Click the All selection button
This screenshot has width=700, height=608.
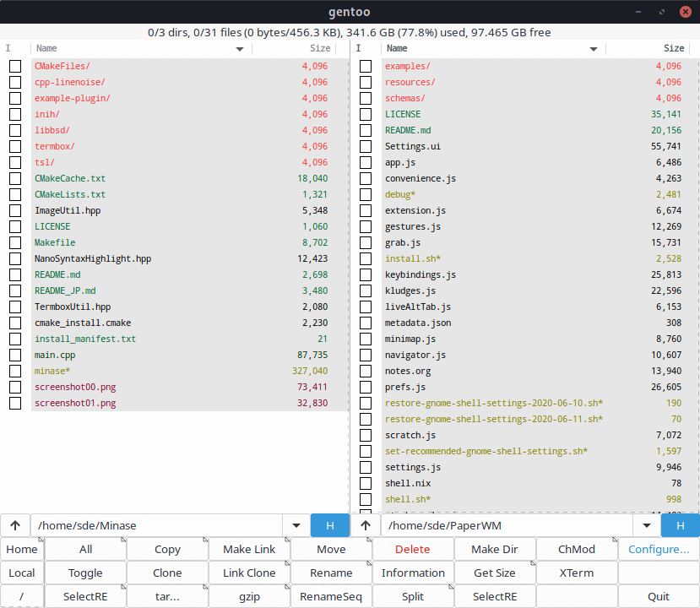click(x=86, y=549)
